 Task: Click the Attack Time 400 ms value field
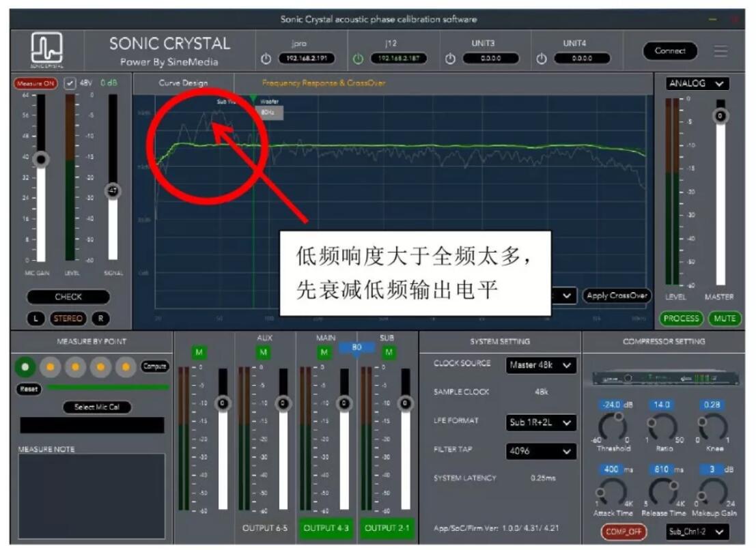pos(611,469)
